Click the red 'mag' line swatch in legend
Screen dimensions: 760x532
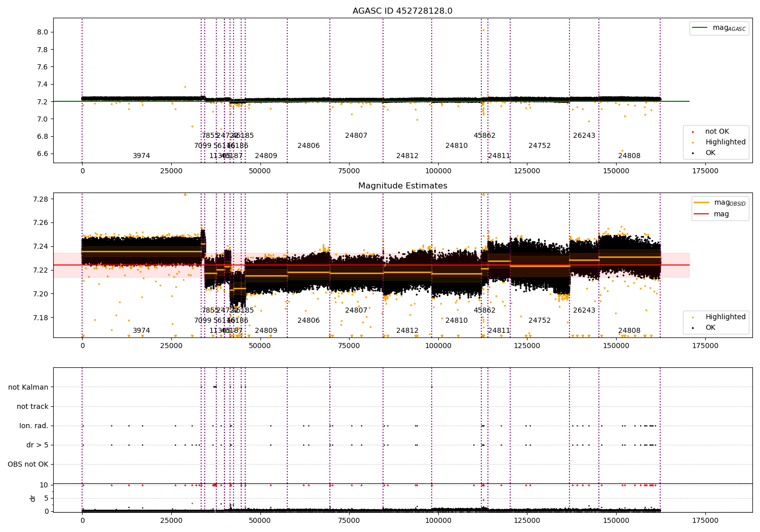(x=702, y=214)
